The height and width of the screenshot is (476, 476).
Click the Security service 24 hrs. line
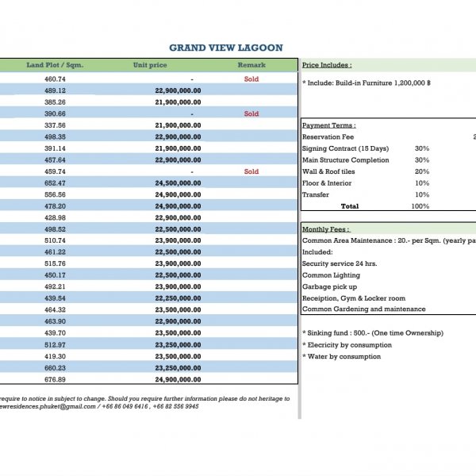pos(340,263)
